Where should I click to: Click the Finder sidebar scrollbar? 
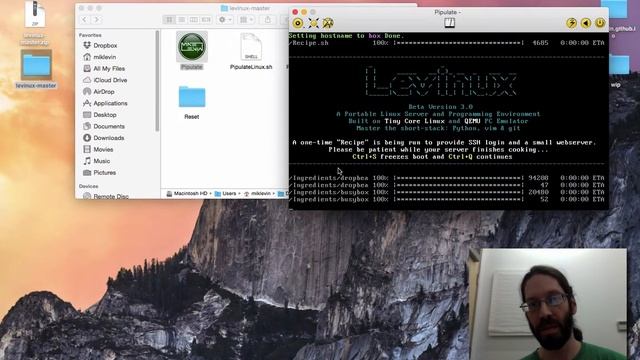(x=157, y=81)
